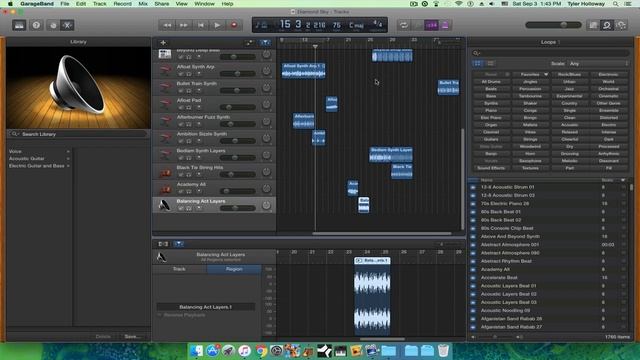
Task: Click the red Record button
Action: [x=234, y=25]
